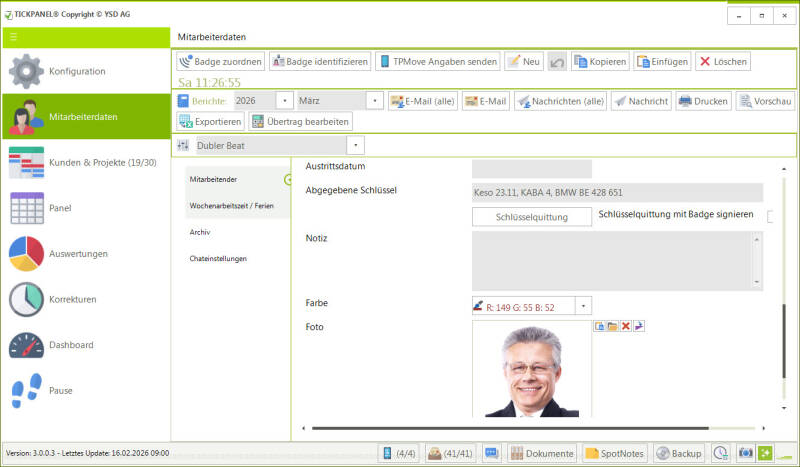Go to the Panel section
Screen dimensions: 800x467
point(86,208)
